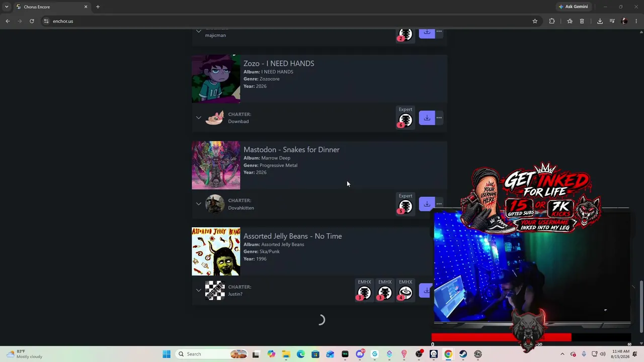Image resolution: width=644 pixels, height=362 pixels.
Task: Click Dovahkitten's charter avatar
Action: [215, 204]
